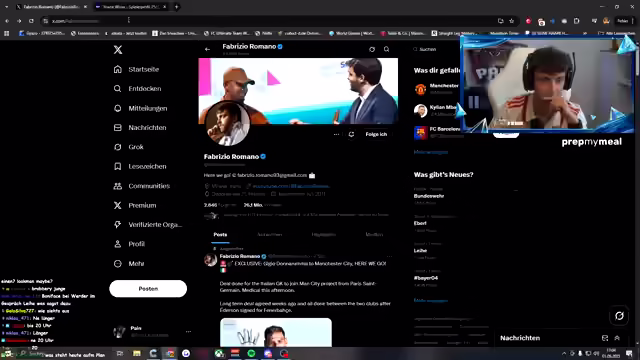Click Mehr anzeigen under Was gibt's Neues

click(431, 300)
